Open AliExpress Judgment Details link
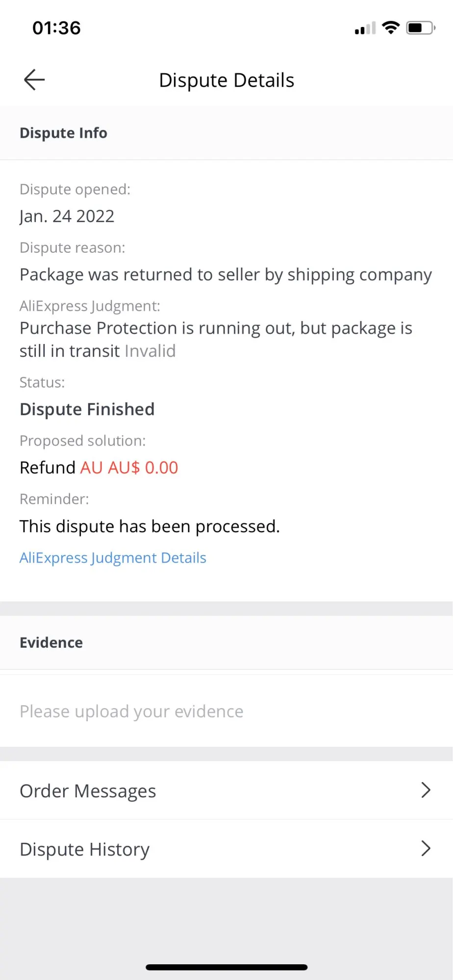The height and width of the screenshot is (980, 453). coord(113,558)
